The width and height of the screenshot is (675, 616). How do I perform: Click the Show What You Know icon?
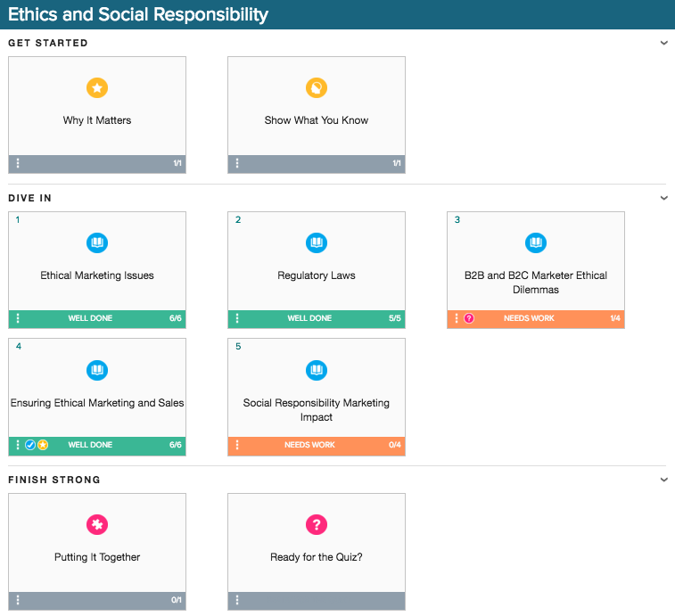(317, 87)
